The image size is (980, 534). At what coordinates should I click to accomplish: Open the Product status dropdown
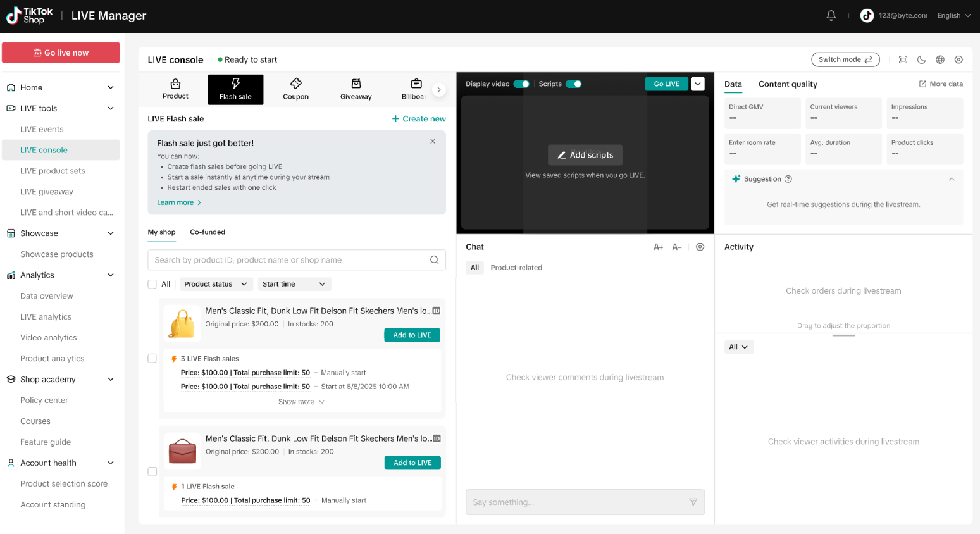(x=216, y=285)
